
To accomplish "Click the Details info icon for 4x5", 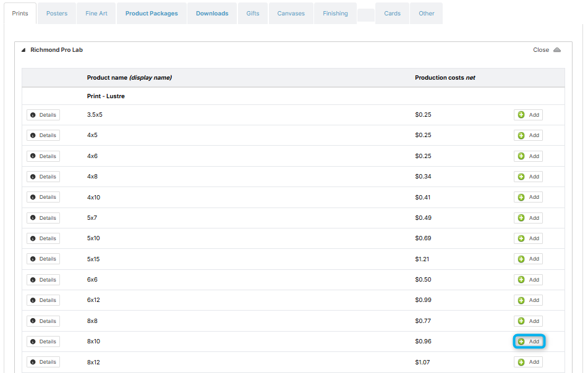I will point(33,135).
